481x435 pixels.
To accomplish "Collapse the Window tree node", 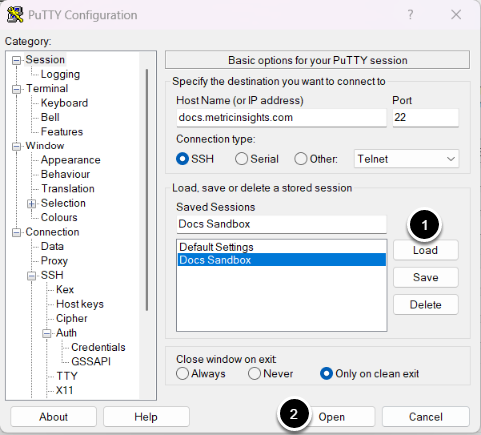I will [16, 147].
